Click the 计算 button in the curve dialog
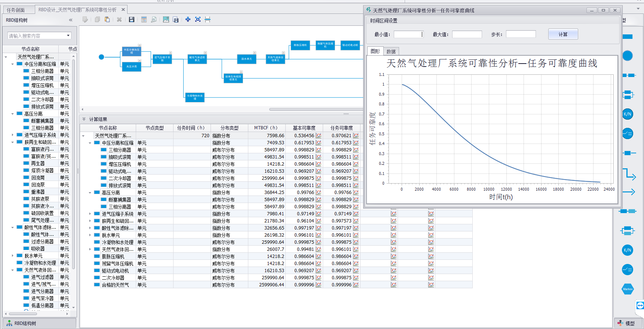 click(x=563, y=34)
